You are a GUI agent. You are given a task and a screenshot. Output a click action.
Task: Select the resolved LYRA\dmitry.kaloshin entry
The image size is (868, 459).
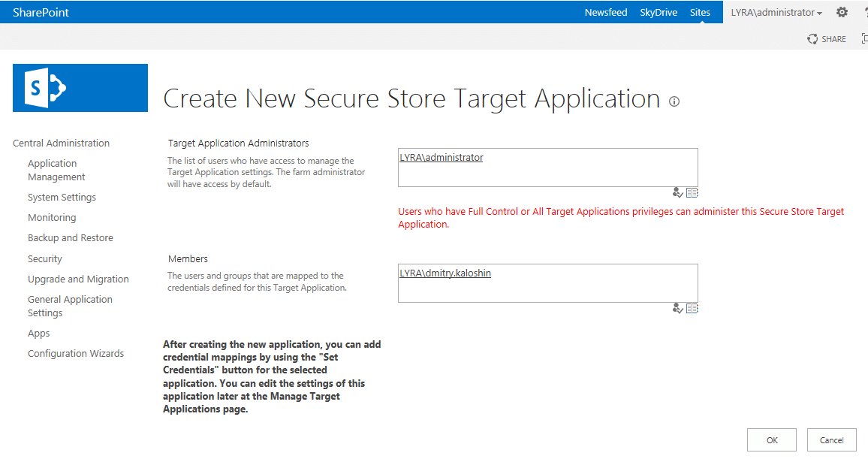tap(445, 273)
